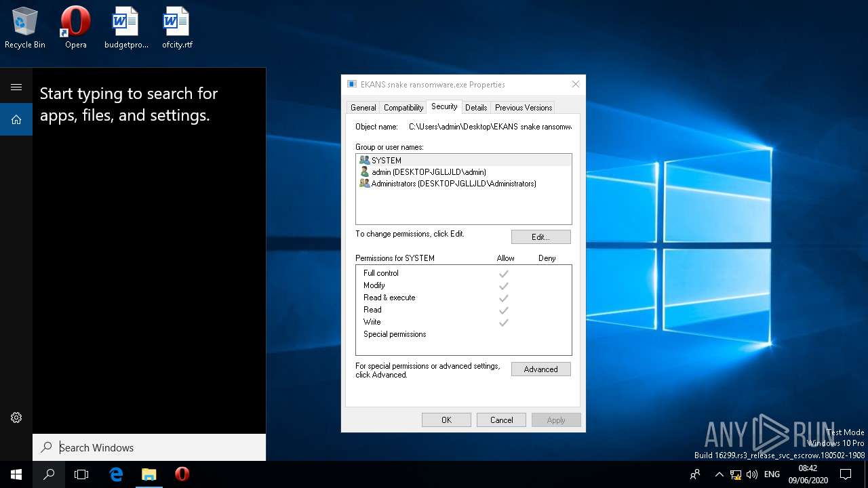Screen dimensions: 868x488
Task: Open search settings gear icon
Action: click(16, 418)
